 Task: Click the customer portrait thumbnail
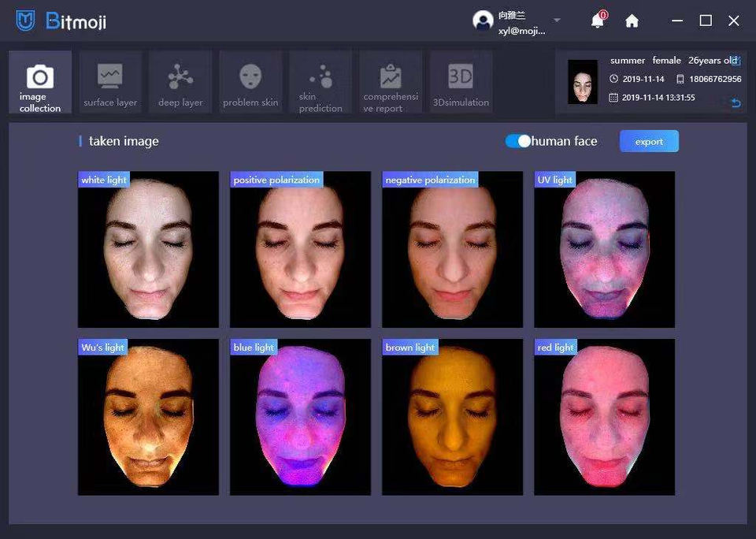pyautogui.click(x=583, y=82)
